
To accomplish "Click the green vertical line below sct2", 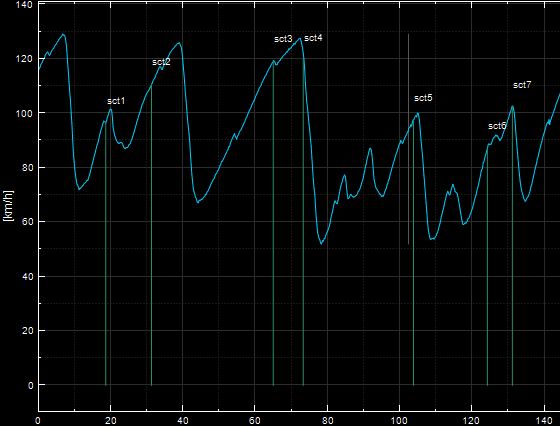I will pos(151,236).
